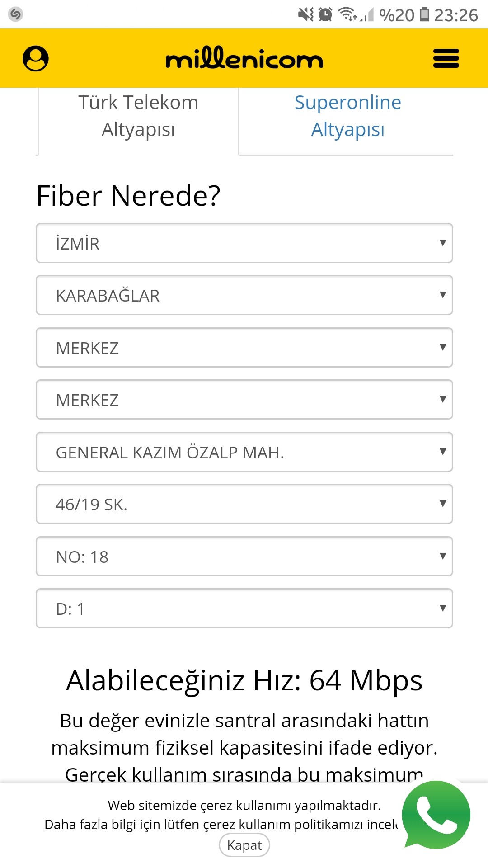Viewport: 488px width, 868px height.
Task: Tap the Wi-Fi signal status icon
Action: 348,14
